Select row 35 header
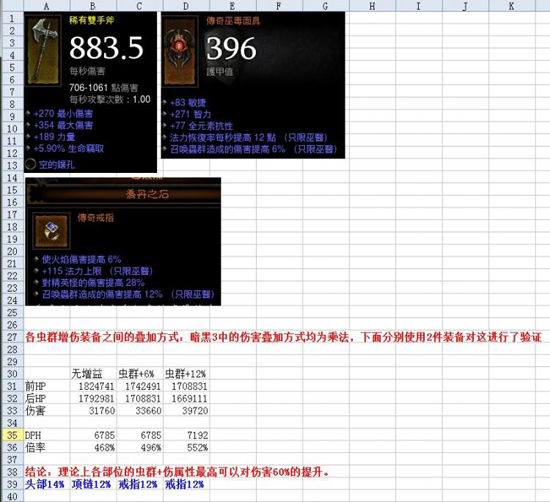 [x=12, y=435]
